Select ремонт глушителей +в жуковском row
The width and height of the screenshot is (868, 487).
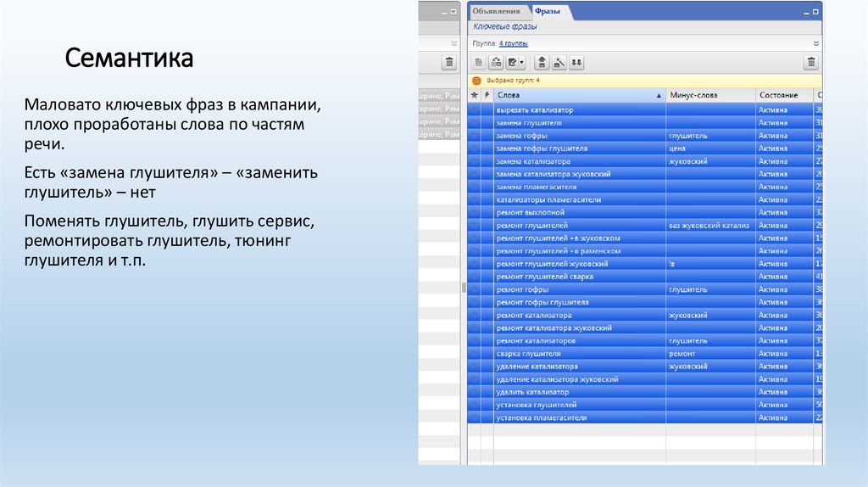click(645, 238)
